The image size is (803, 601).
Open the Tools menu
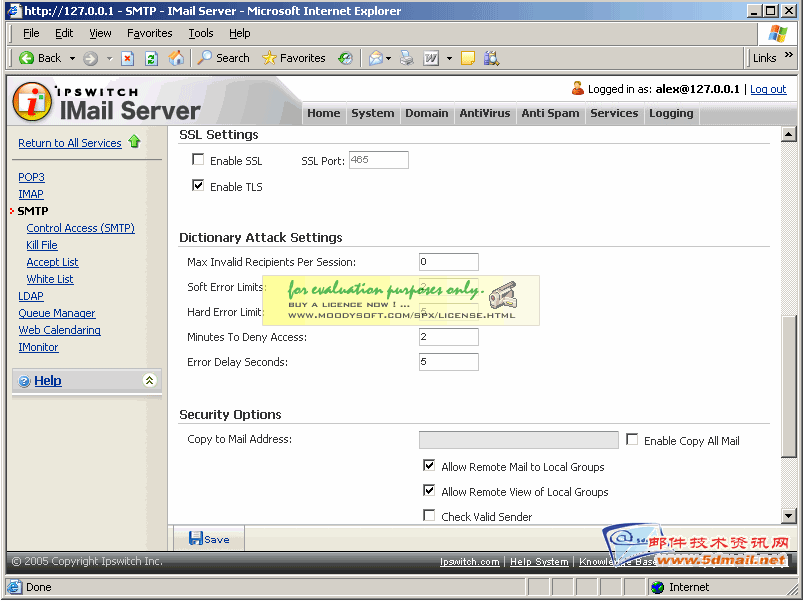200,33
